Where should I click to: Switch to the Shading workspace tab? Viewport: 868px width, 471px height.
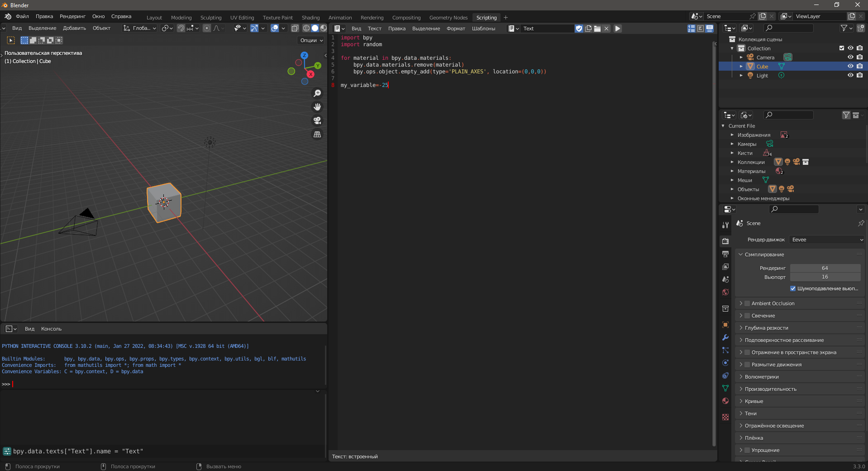[310, 18]
